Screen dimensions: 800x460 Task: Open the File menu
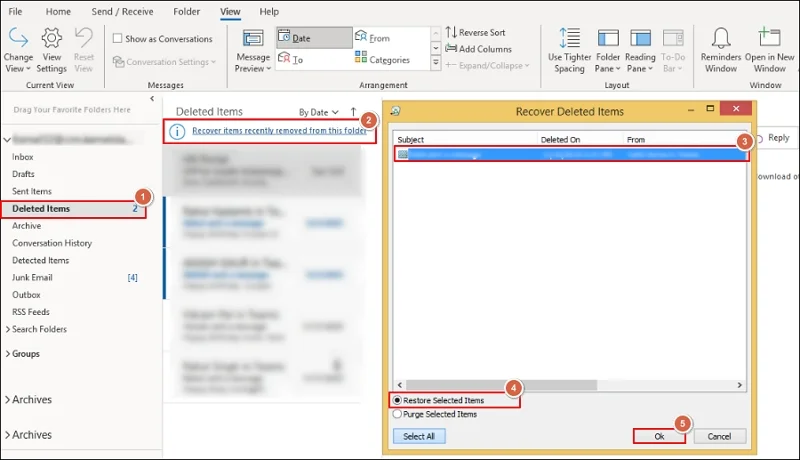tap(15, 11)
